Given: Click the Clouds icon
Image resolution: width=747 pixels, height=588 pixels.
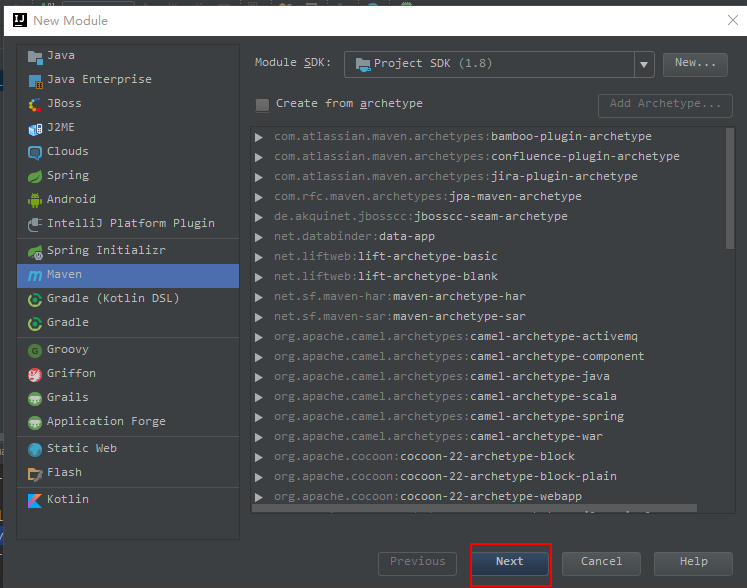Looking at the screenshot, I should pyautogui.click(x=35, y=153).
